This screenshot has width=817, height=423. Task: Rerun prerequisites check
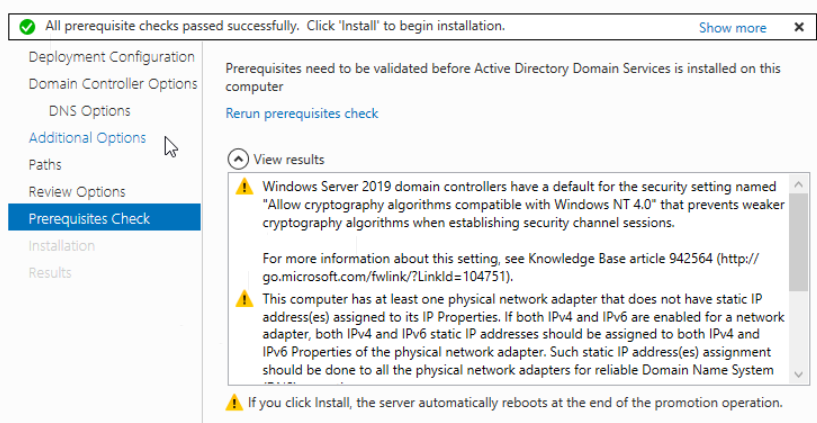click(x=302, y=113)
